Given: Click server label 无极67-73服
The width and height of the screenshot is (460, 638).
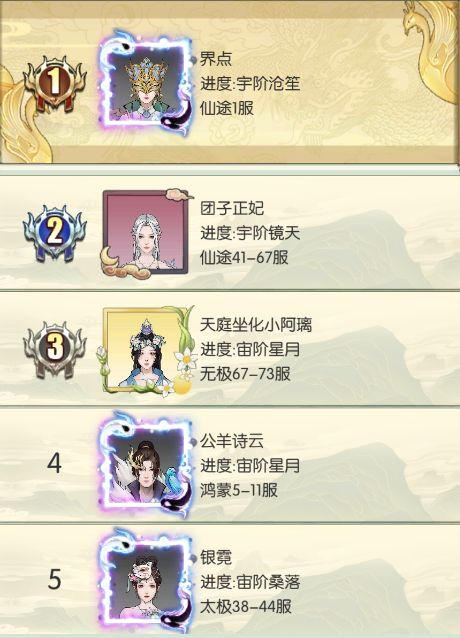Looking at the screenshot, I should pyautogui.click(x=245, y=374).
